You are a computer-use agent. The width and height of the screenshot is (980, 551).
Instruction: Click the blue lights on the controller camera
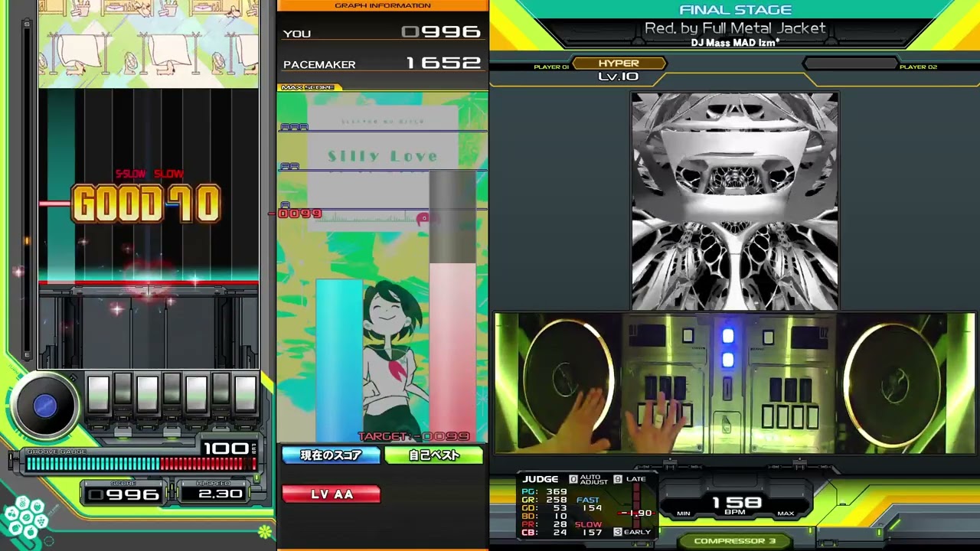[x=727, y=347]
